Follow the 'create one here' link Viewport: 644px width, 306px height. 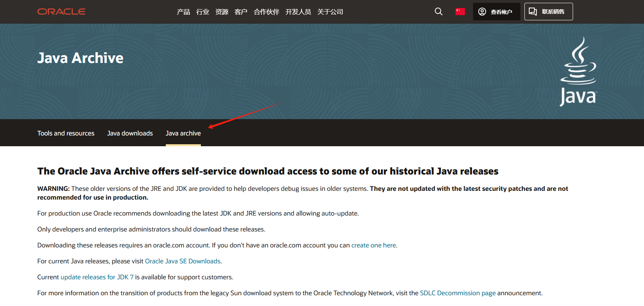[x=373, y=245]
